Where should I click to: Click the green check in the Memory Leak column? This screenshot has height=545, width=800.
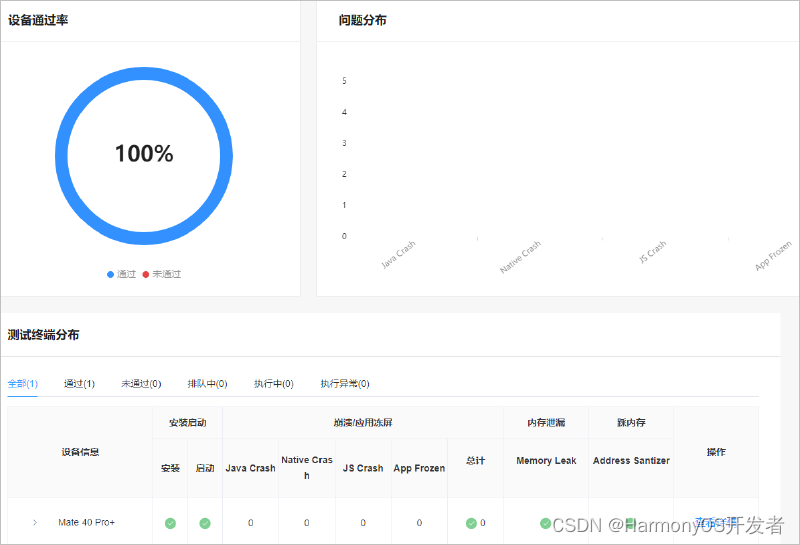[545, 523]
